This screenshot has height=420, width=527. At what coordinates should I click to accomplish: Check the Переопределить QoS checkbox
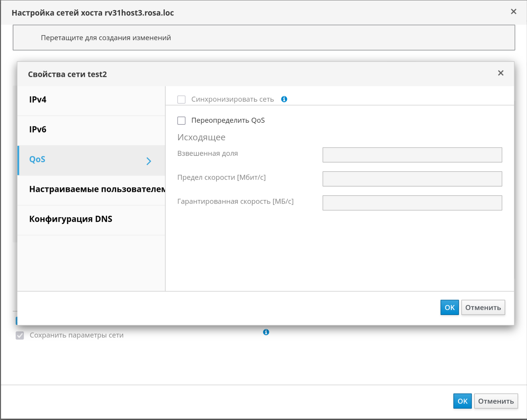[181, 121]
